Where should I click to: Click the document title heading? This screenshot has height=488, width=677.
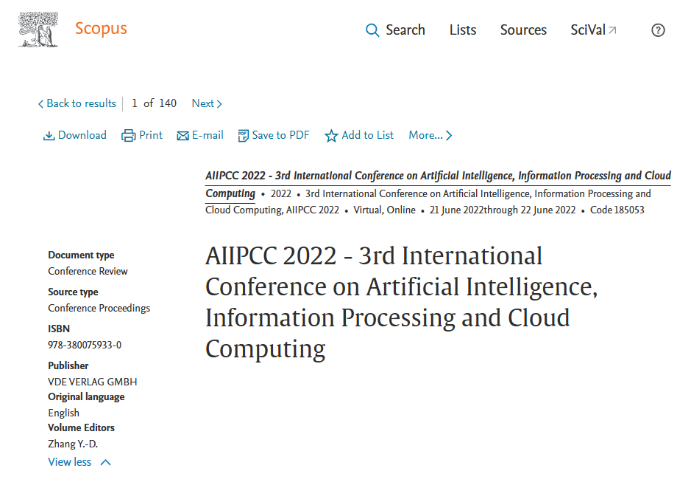pos(400,302)
